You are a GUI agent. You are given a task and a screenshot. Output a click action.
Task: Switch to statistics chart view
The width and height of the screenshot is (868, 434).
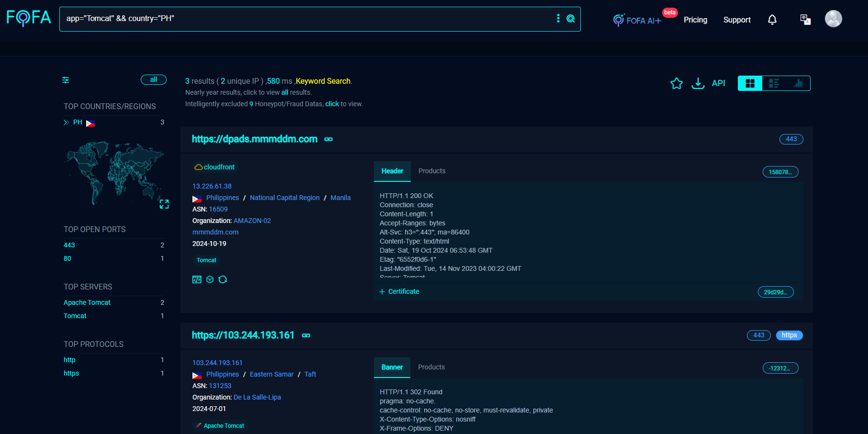798,83
